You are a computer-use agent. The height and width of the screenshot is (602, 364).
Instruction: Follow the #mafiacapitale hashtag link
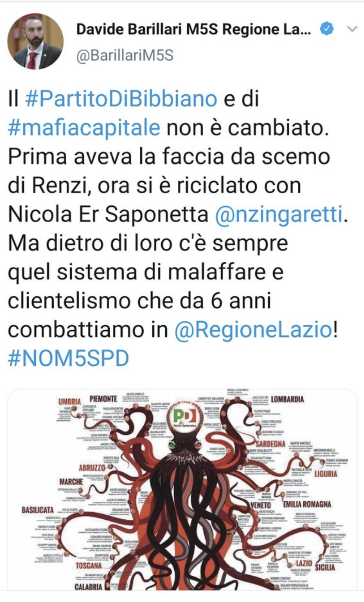(x=84, y=128)
